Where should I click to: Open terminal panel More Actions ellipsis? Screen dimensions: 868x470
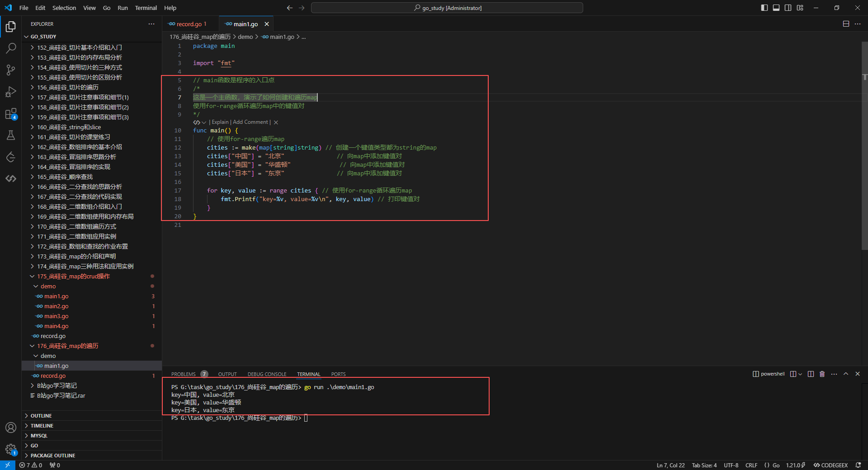834,374
